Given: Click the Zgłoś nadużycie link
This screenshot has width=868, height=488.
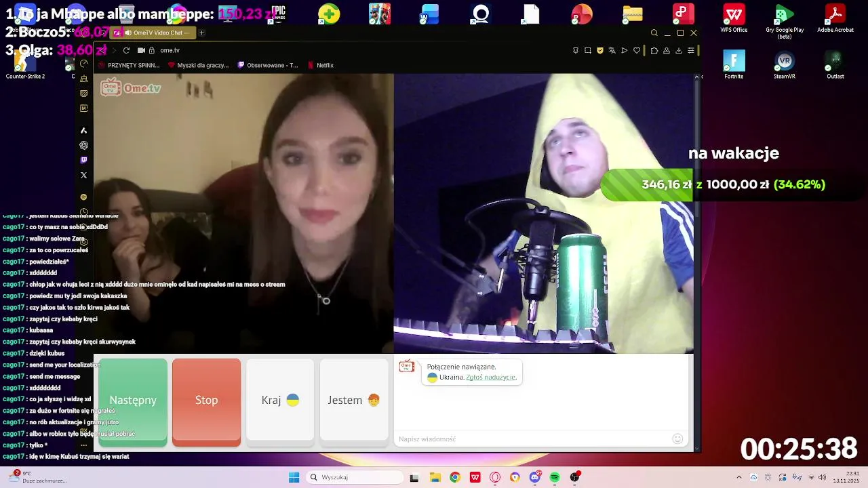Looking at the screenshot, I should pos(491,378).
